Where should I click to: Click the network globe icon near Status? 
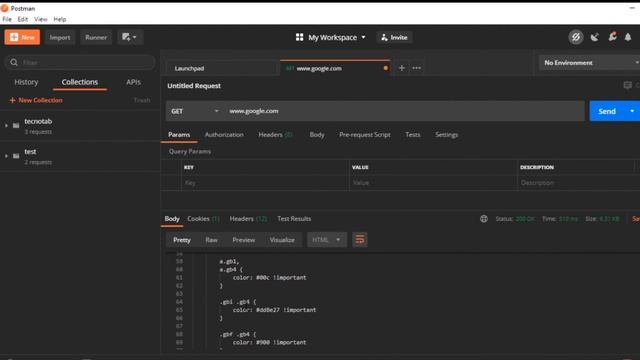tap(484, 219)
